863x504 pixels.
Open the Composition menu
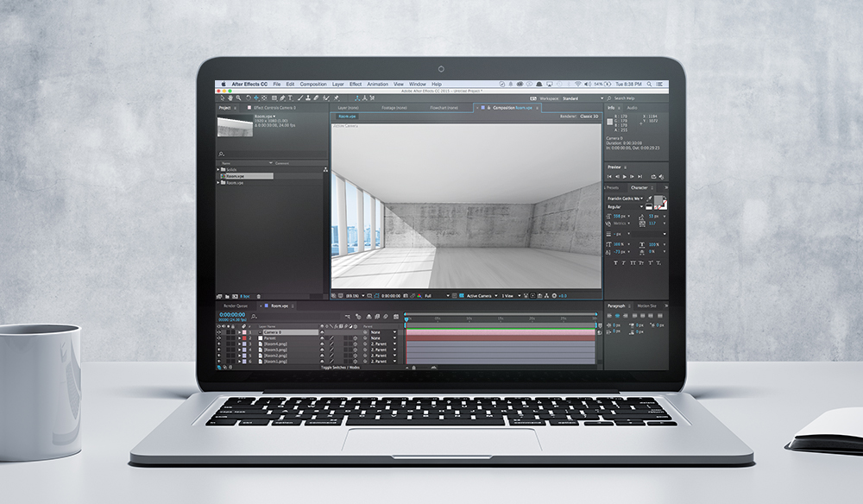(x=313, y=85)
